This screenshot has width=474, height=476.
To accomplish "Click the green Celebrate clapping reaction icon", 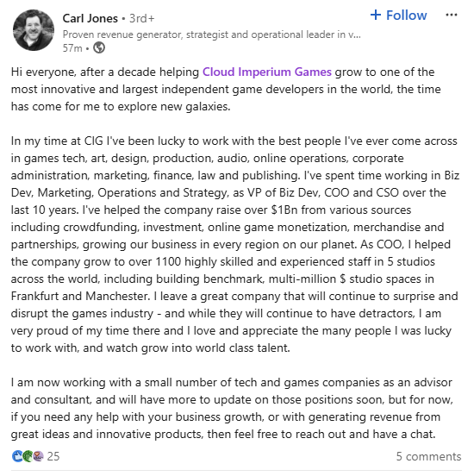I will (x=28, y=456).
